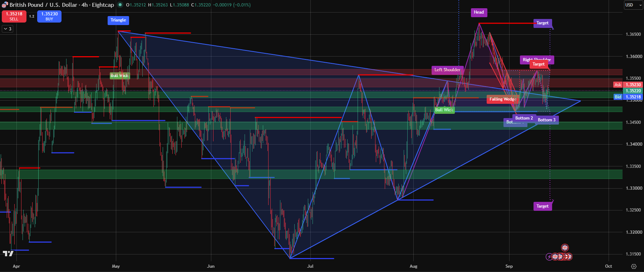644x272 pixels.
Task: Click the spread value 1.2
Action: [32, 16]
